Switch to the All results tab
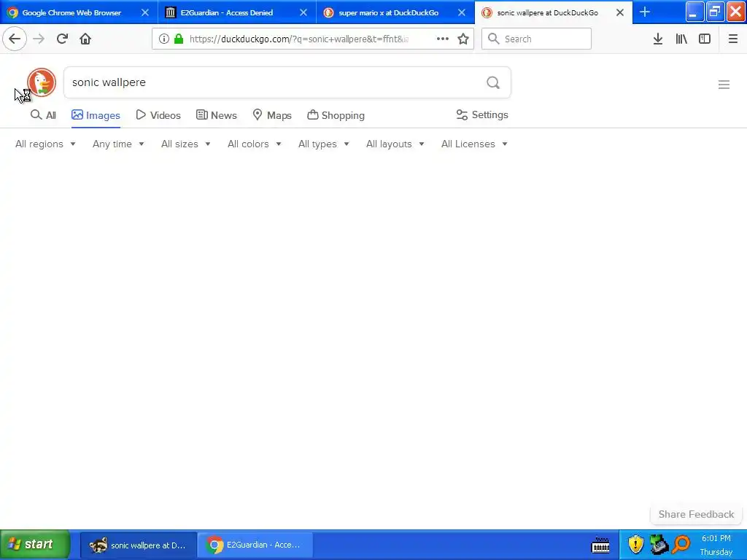 [43, 114]
